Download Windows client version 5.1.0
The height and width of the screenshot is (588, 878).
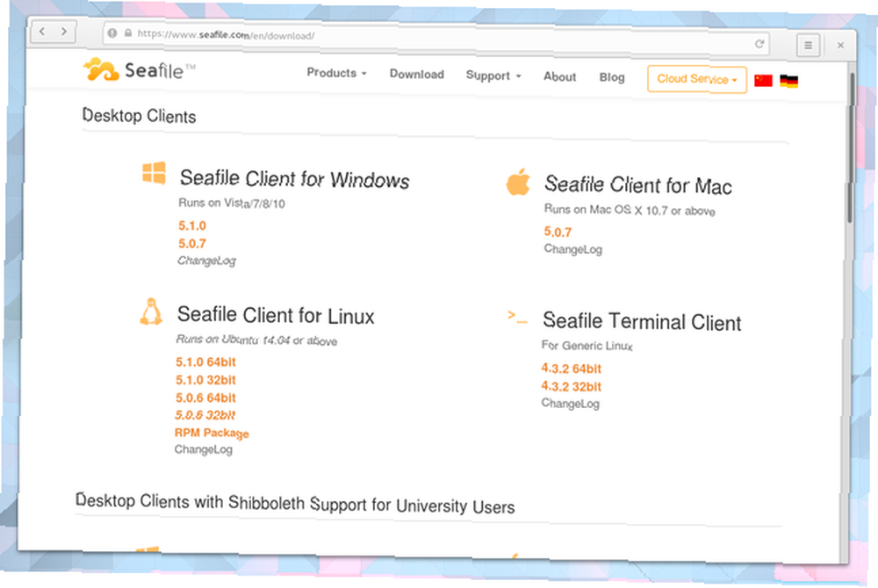pos(192,226)
